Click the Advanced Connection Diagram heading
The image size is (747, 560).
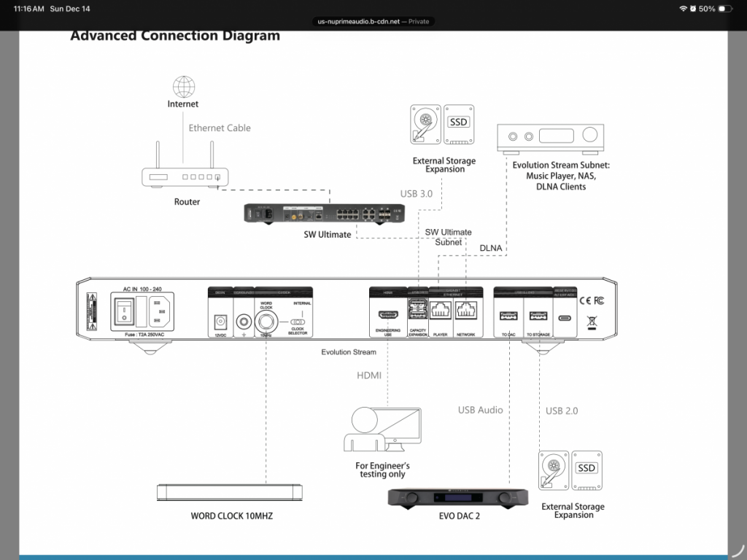click(175, 36)
